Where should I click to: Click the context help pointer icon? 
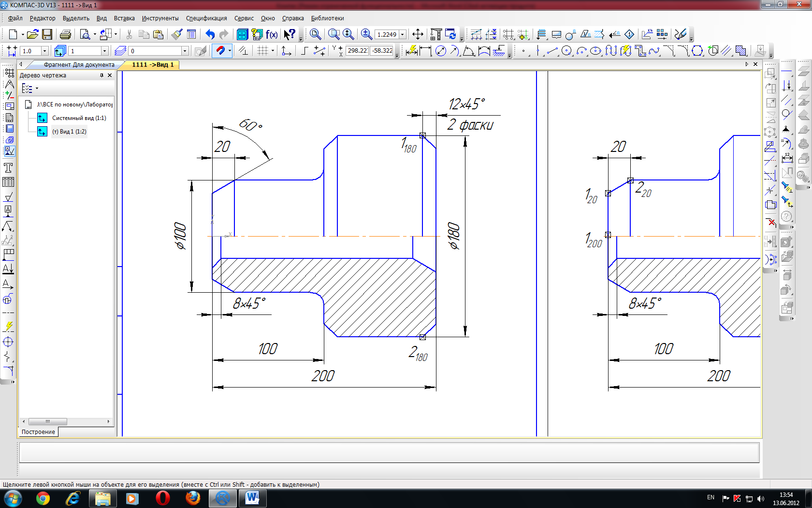[289, 34]
